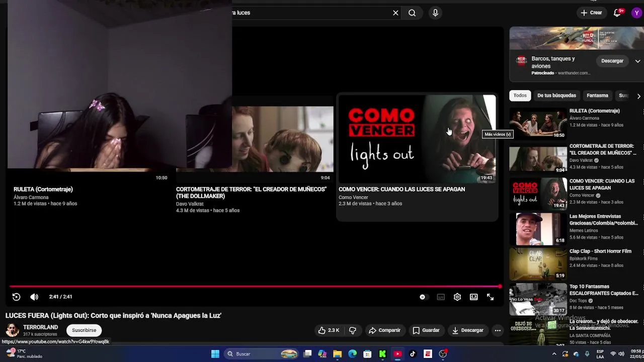
Task: Start voice search with microphone
Action: click(435, 13)
